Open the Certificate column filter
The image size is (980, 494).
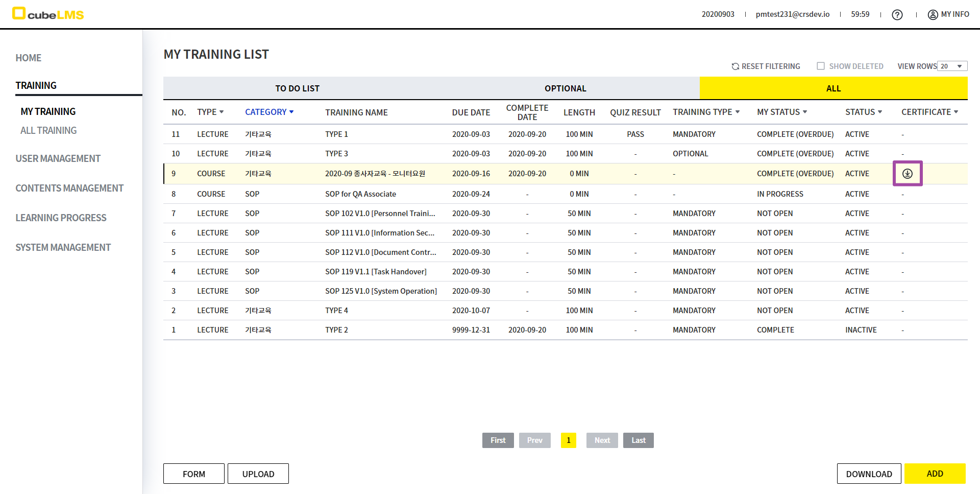pos(955,112)
